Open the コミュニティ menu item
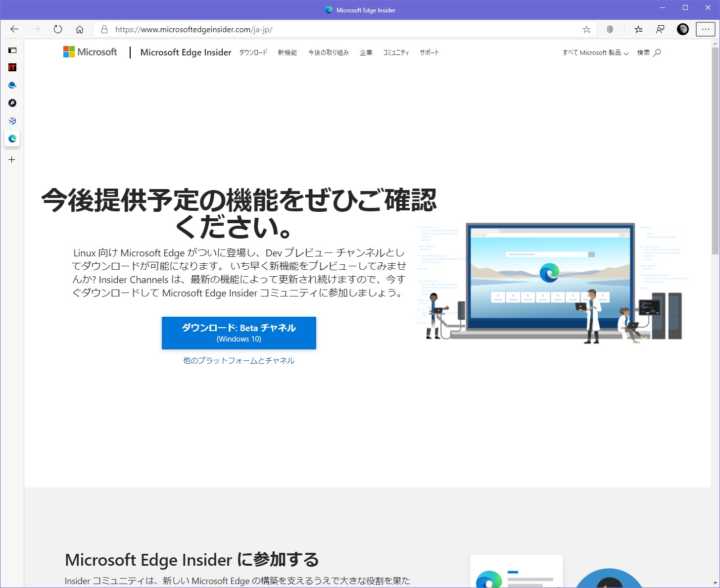The height and width of the screenshot is (588, 720). pyautogui.click(x=396, y=52)
